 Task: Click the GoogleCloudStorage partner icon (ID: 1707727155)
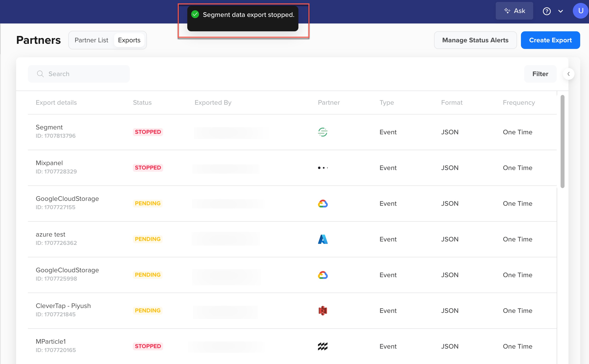323,204
